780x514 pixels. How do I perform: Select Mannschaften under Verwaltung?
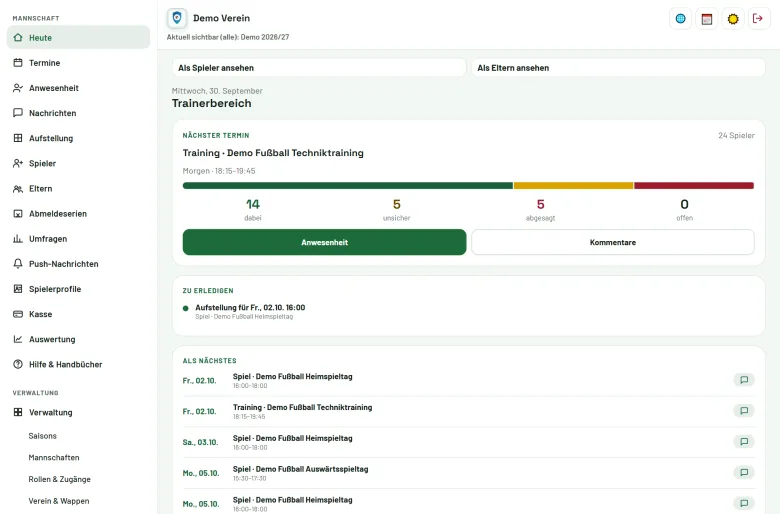pyautogui.click(x=54, y=458)
